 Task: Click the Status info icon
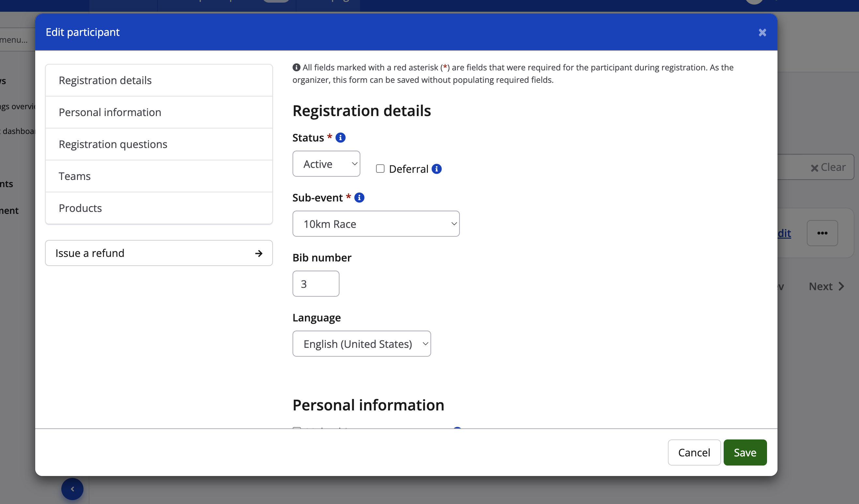pyautogui.click(x=340, y=138)
